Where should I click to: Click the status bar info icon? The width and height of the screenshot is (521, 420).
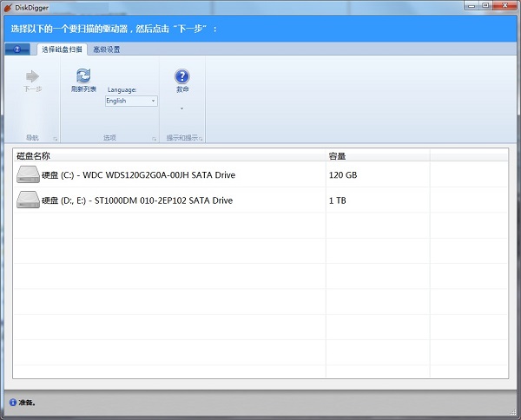pyautogui.click(x=13, y=403)
